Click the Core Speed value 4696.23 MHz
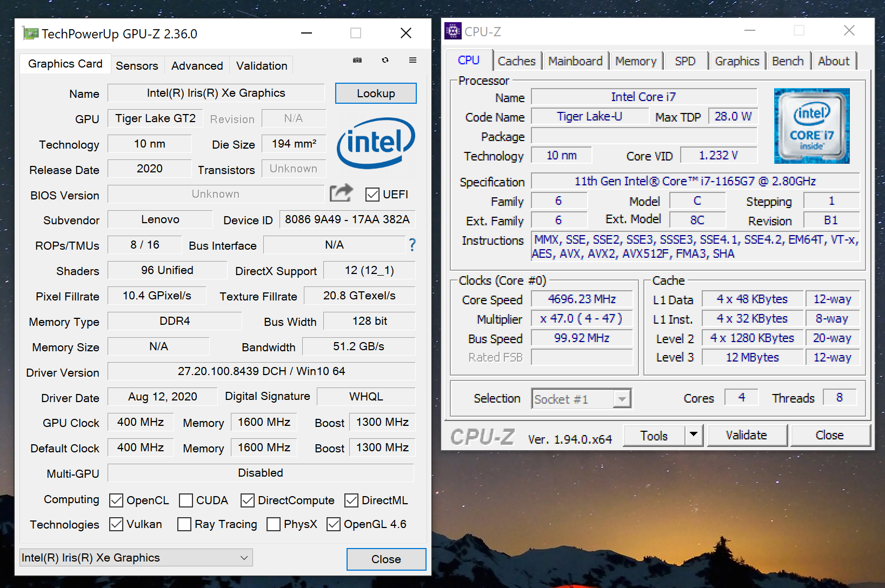 (x=582, y=299)
